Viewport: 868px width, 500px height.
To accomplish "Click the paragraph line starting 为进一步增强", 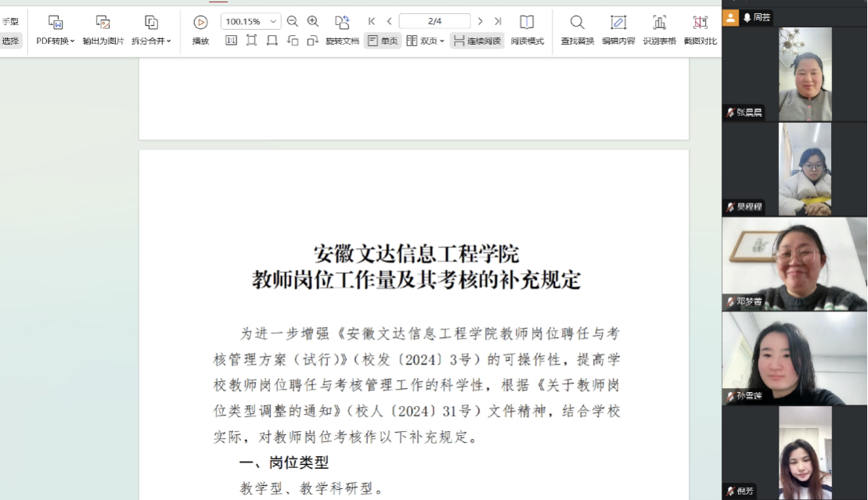I will 430,334.
